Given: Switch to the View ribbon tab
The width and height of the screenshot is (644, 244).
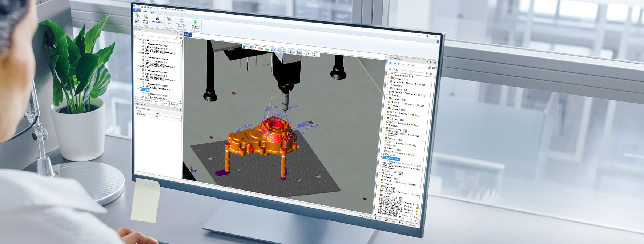Looking at the screenshot, I should click(153, 12).
